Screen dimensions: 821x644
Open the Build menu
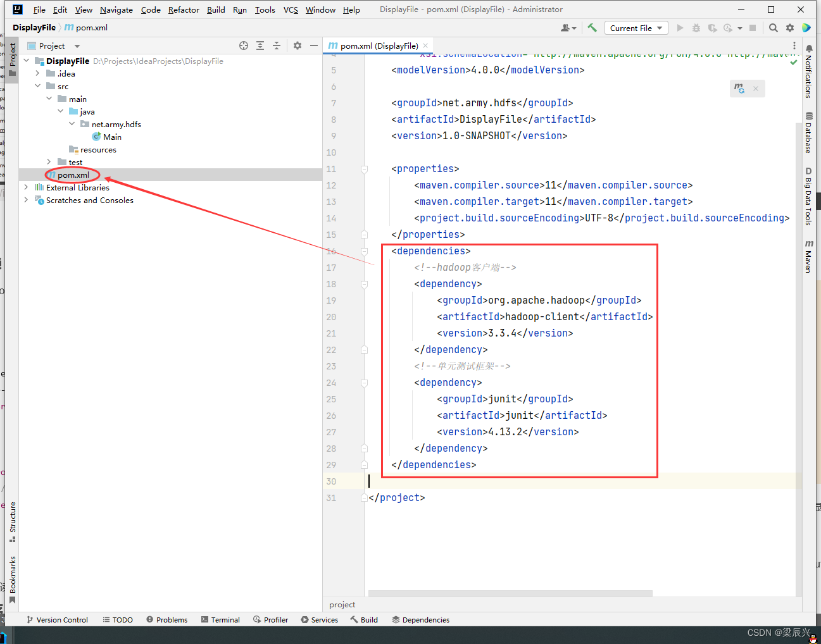pos(216,9)
